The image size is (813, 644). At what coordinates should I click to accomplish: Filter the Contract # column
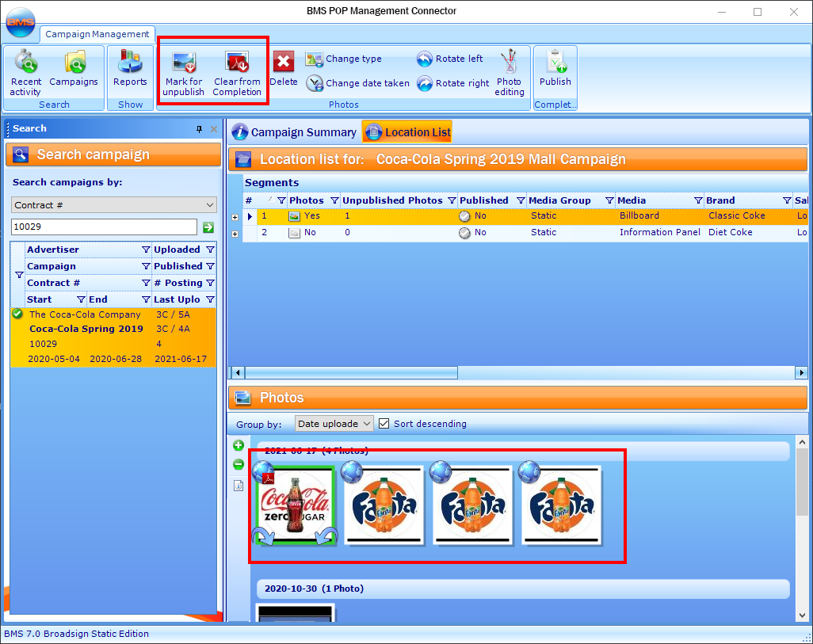coord(147,283)
